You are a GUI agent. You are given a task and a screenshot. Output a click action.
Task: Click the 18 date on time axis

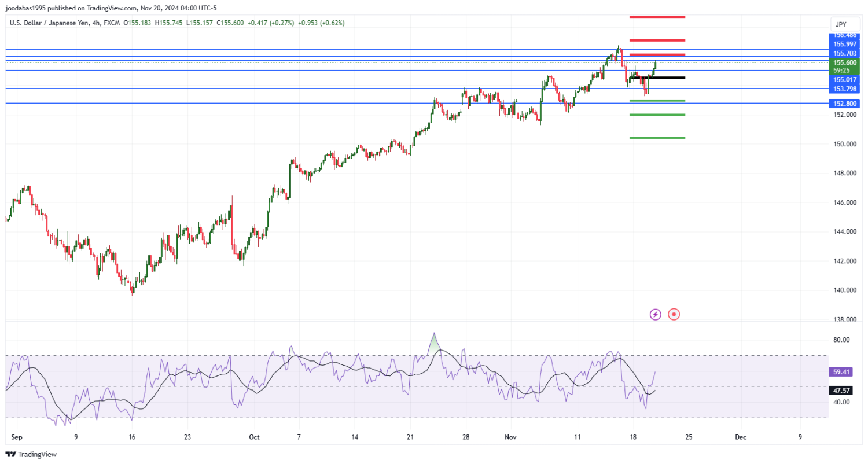632,437
